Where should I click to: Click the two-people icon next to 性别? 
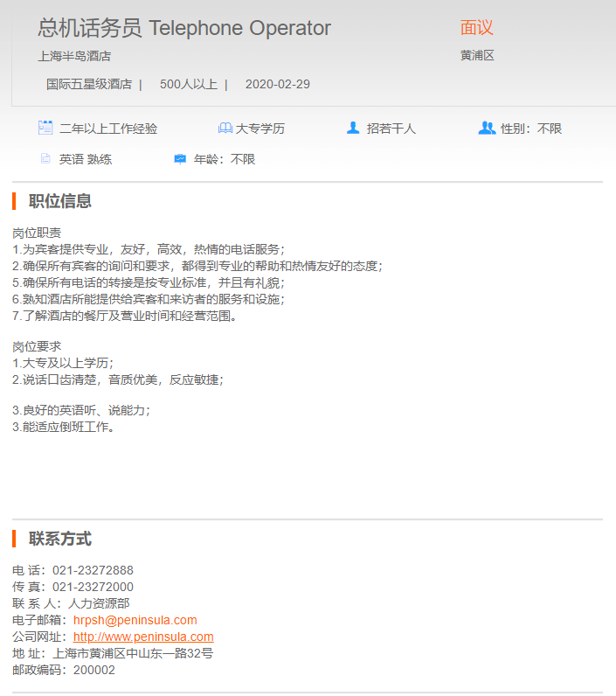[487, 128]
